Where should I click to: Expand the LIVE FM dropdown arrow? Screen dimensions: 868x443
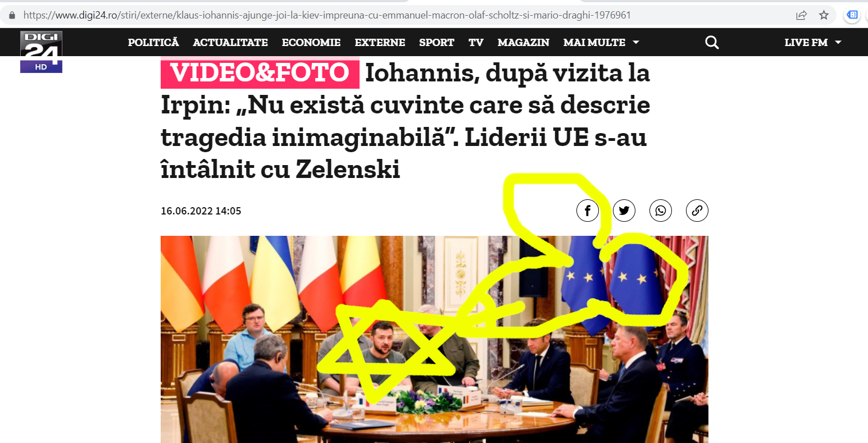point(838,43)
